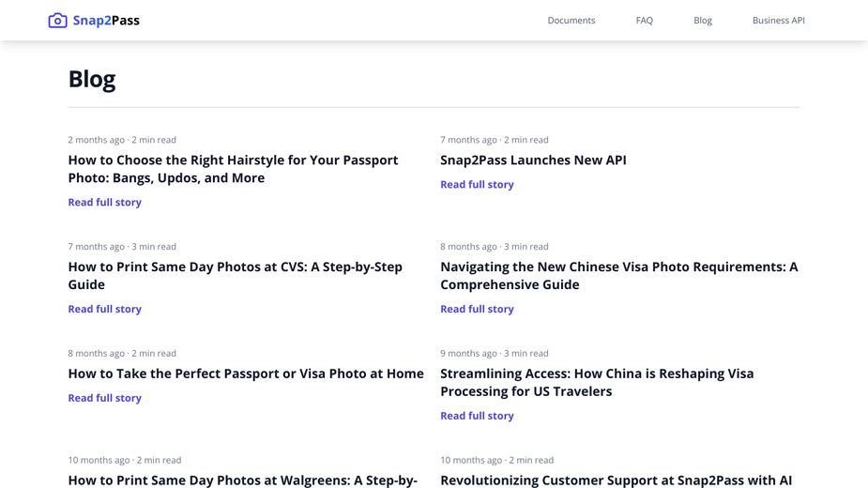Go to the FAQ page
Viewport: 868px width, 488px height.
tap(645, 21)
